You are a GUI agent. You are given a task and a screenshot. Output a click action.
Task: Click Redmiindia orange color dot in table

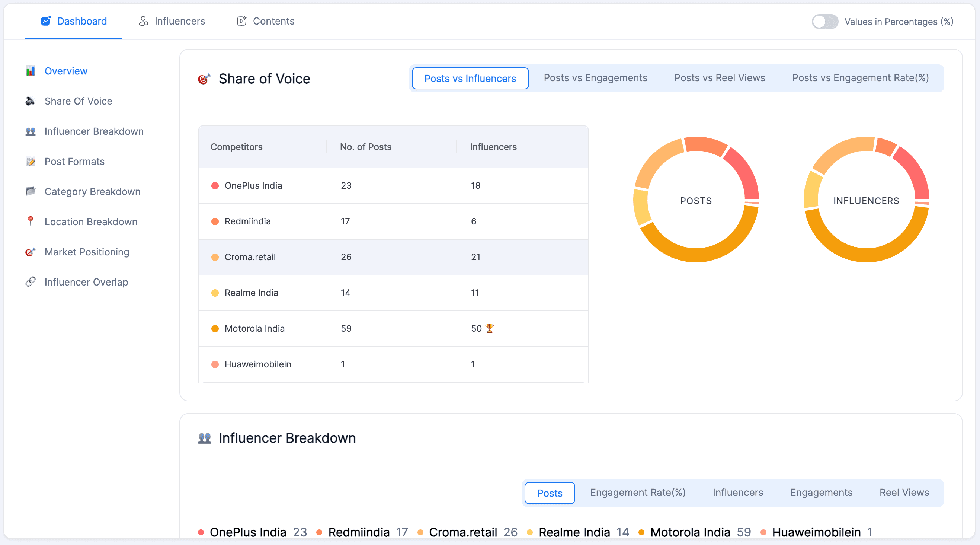click(215, 221)
